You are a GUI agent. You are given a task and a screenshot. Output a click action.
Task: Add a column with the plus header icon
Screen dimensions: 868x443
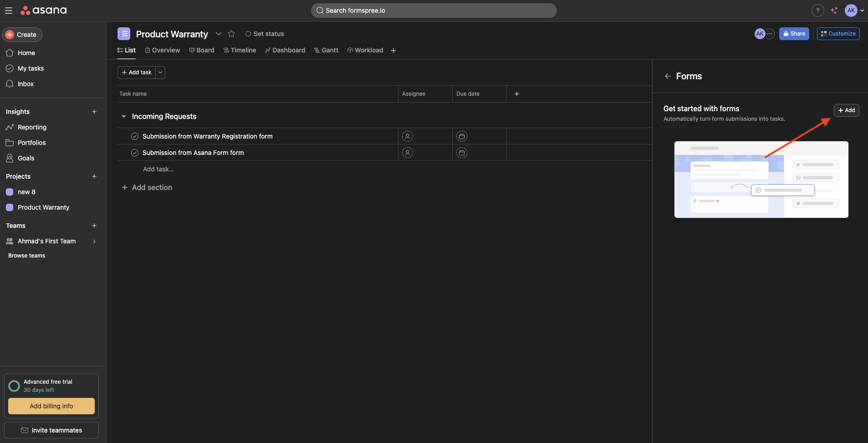click(516, 94)
